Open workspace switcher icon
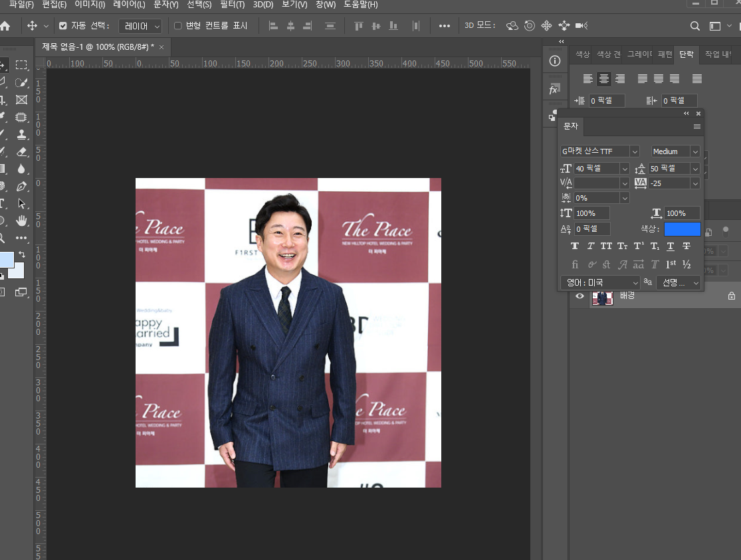This screenshot has width=741, height=560. point(715,26)
